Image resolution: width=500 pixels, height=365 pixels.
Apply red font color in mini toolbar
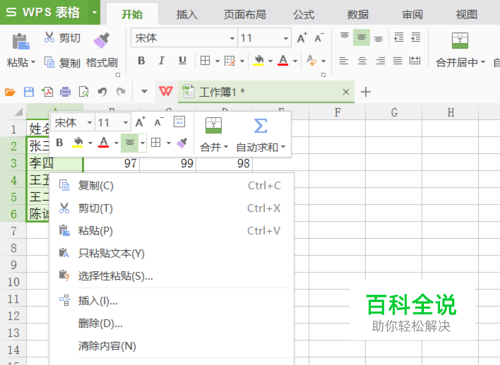coord(104,143)
